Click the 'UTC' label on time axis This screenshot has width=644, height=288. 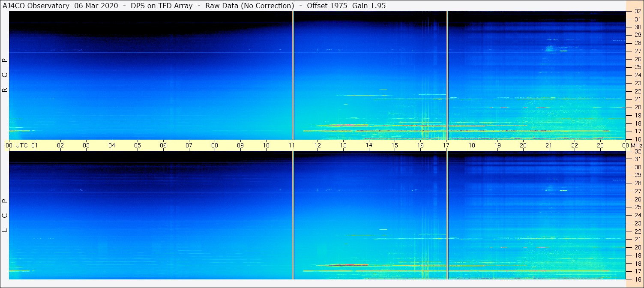pyautogui.click(x=21, y=145)
